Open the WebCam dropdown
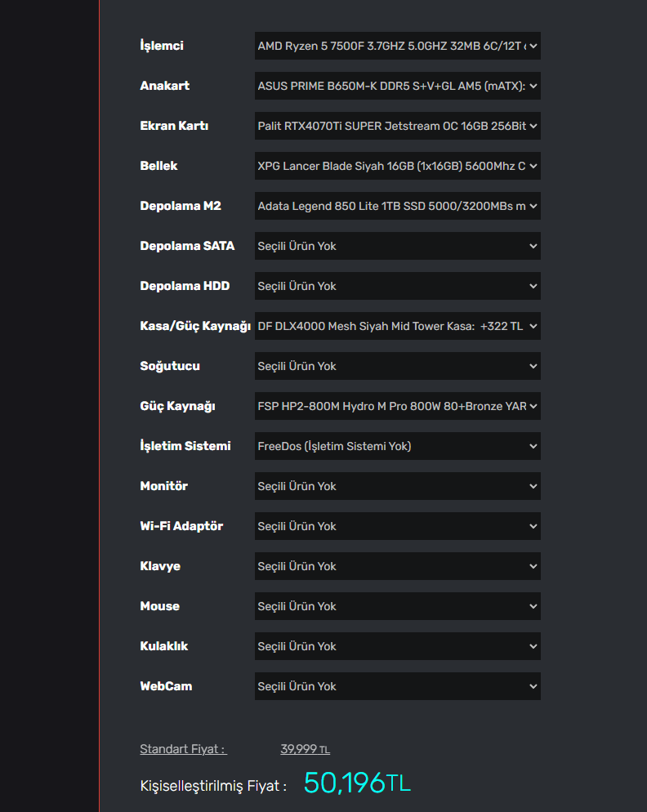647x812 pixels. pyautogui.click(x=397, y=686)
